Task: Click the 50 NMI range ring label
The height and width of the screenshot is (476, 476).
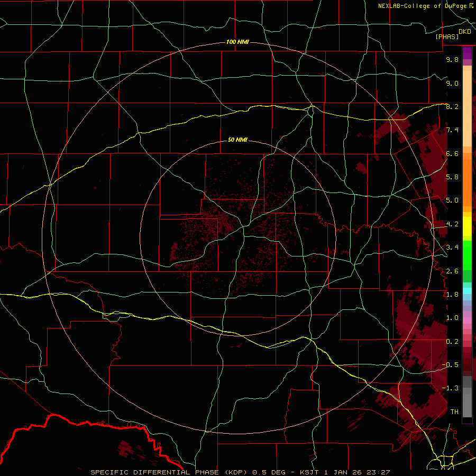Action: (237, 140)
